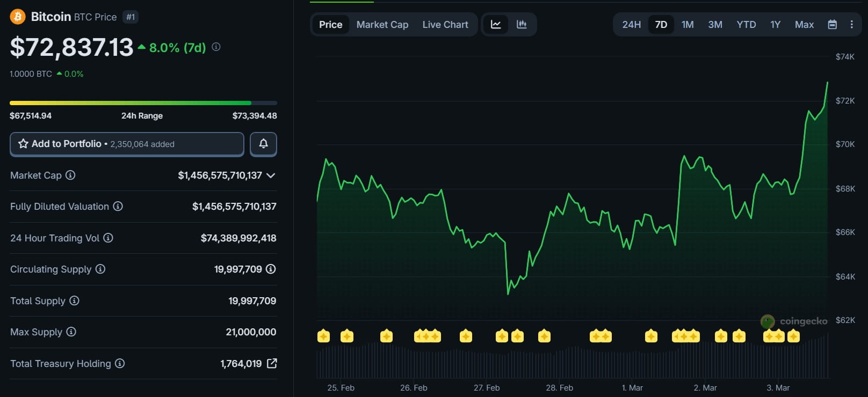Image resolution: width=868 pixels, height=397 pixels.
Task: Open the calendar date range picker
Action: [x=832, y=25]
